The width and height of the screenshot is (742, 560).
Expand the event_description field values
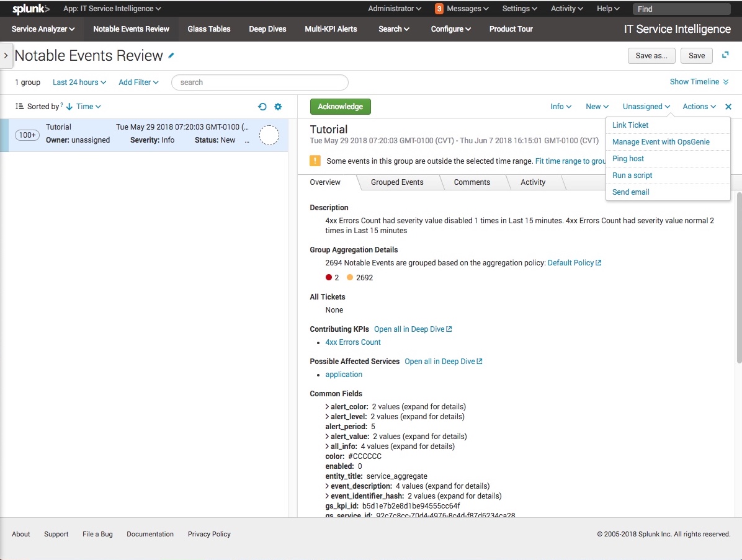coord(327,486)
